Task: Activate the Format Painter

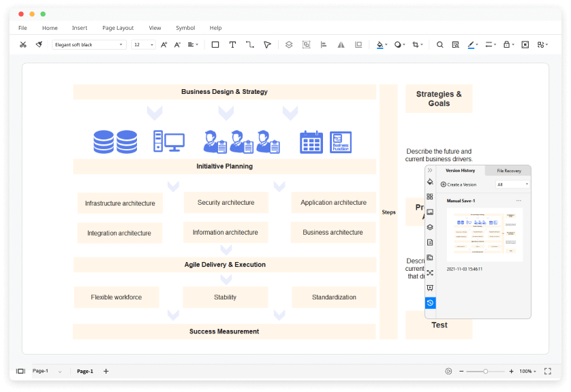Action: 39,44
